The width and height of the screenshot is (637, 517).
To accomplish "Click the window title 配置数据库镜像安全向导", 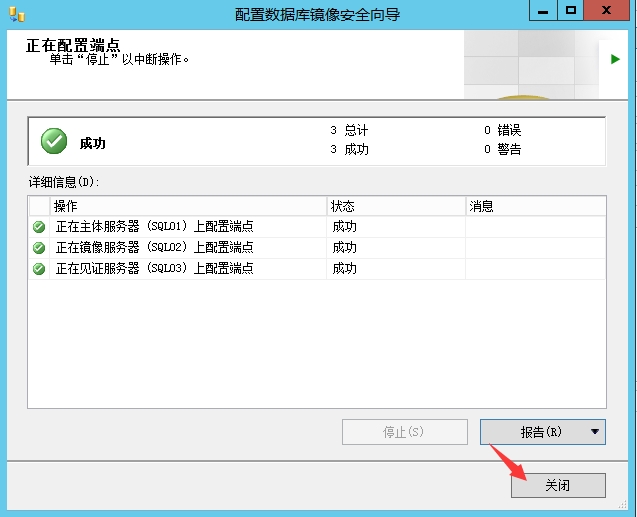I will pyautogui.click(x=318, y=15).
